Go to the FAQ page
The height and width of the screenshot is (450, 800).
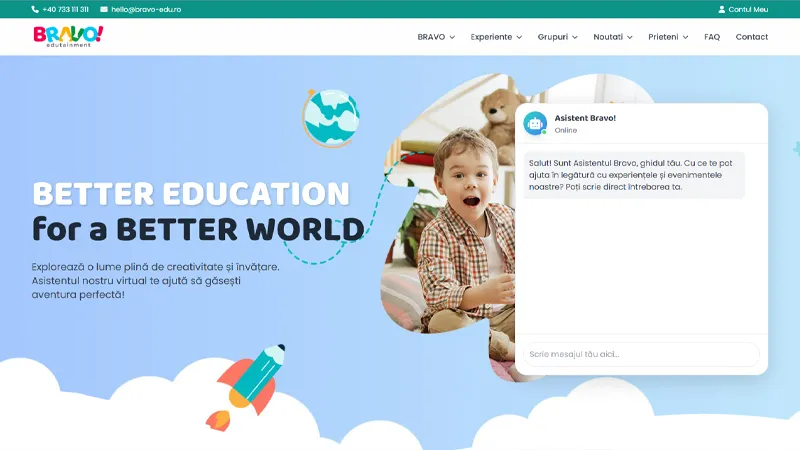(712, 37)
